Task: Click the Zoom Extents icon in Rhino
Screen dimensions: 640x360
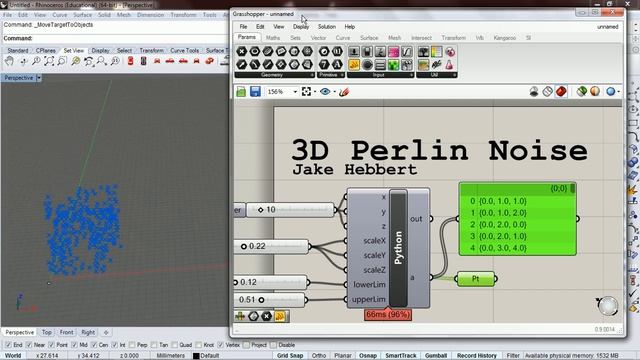Action: (x=49, y=61)
